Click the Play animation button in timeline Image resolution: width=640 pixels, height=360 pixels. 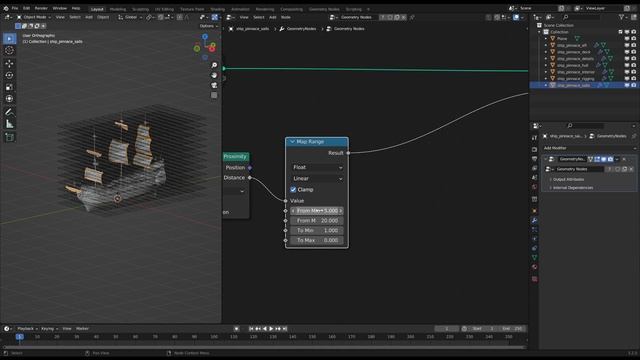[x=271, y=329]
